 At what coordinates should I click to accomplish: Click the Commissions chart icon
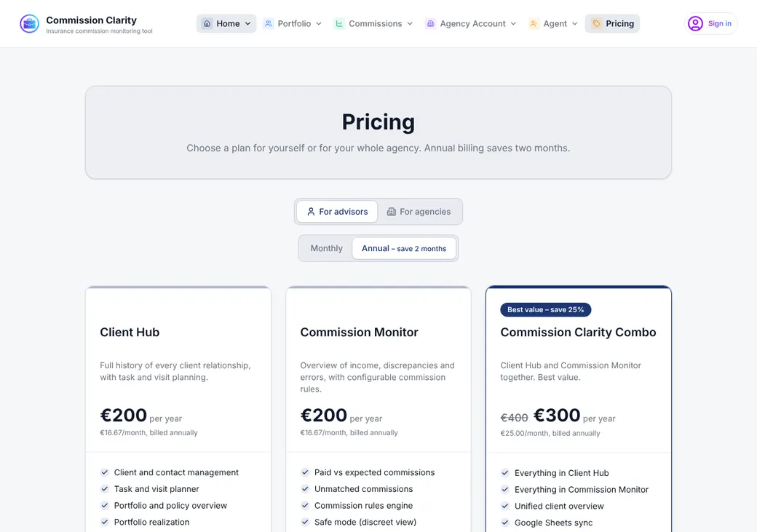point(339,24)
